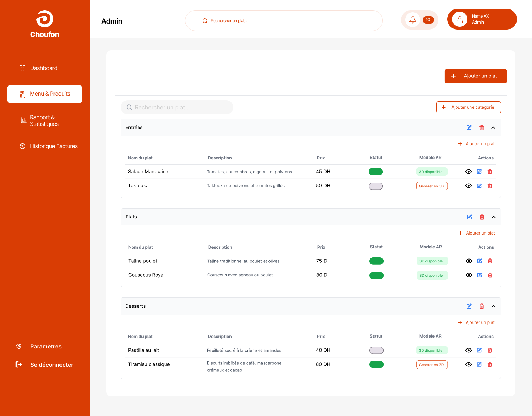
Task: Open Historique Factures
Action: click(x=49, y=146)
